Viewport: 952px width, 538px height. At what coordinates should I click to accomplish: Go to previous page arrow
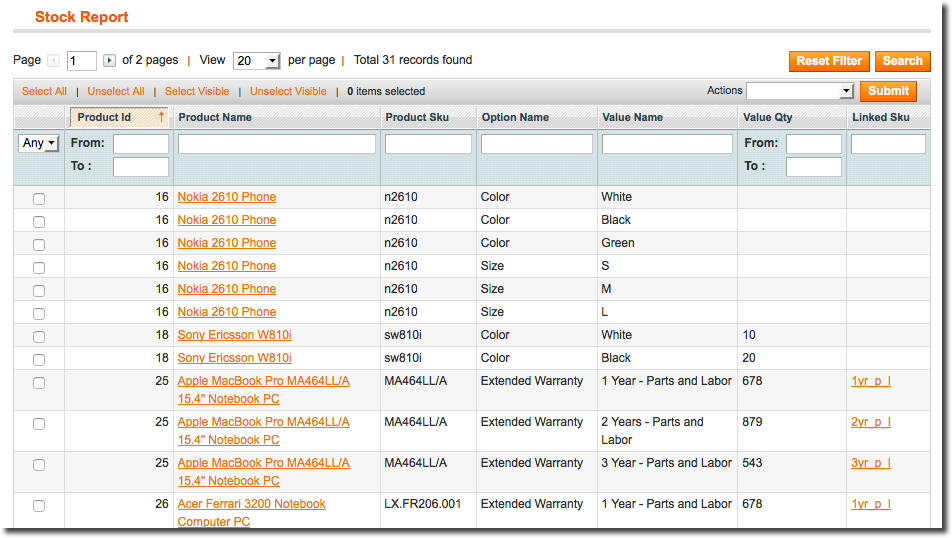pyautogui.click(x=53, y=61)
